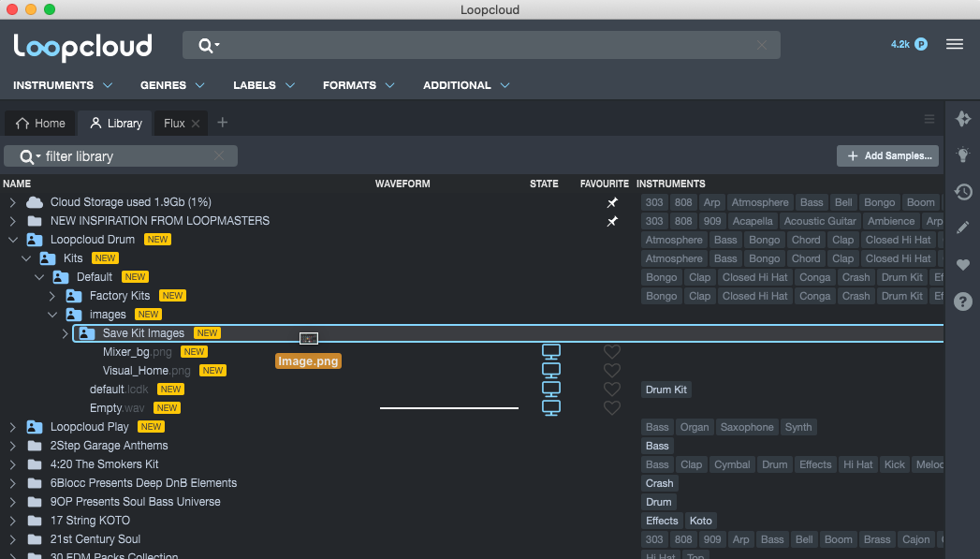The width and height of the screenshot is (980, 559).
Task: Click the points balance P coin icon
Action: tap(921, 44)
